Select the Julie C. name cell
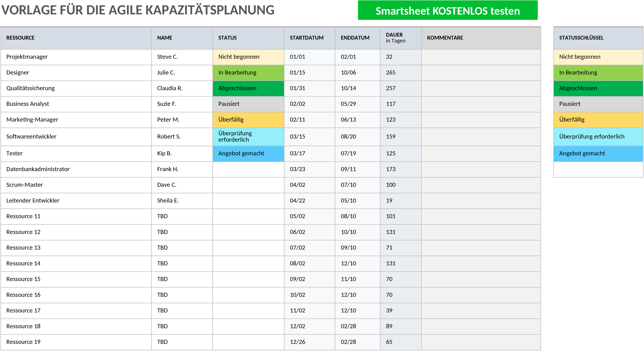 click(x=182, y=73)
